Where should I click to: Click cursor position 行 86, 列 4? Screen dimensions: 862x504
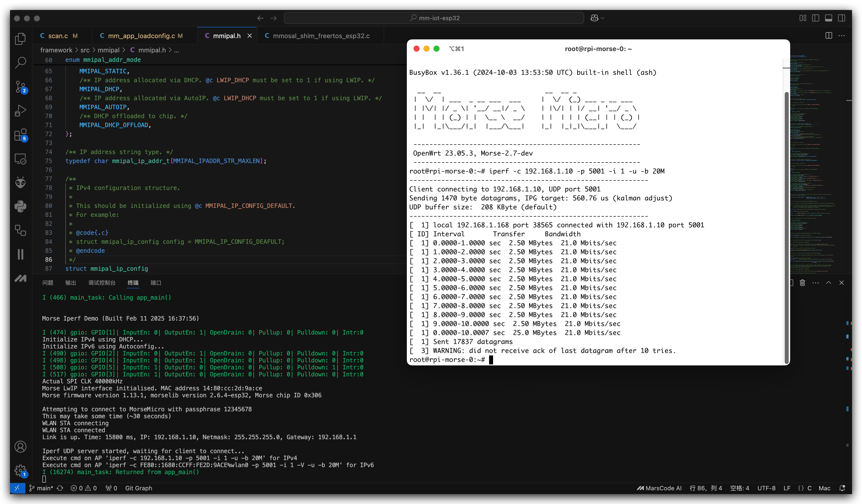706,488
